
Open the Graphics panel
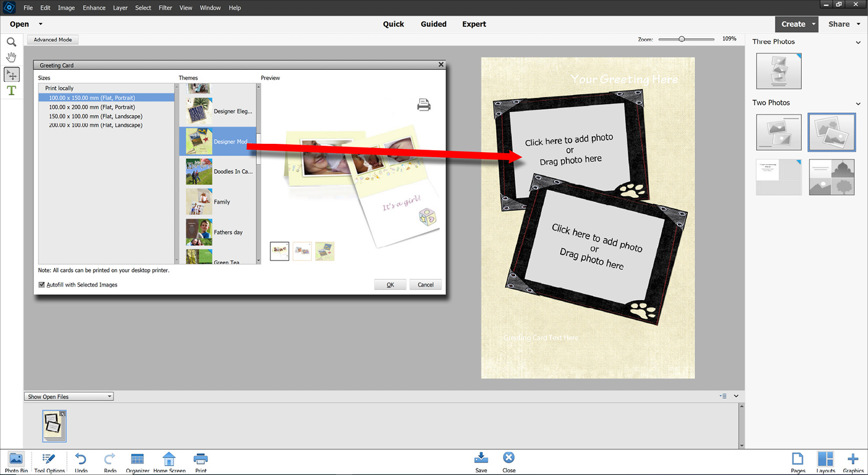click(853, 463)
